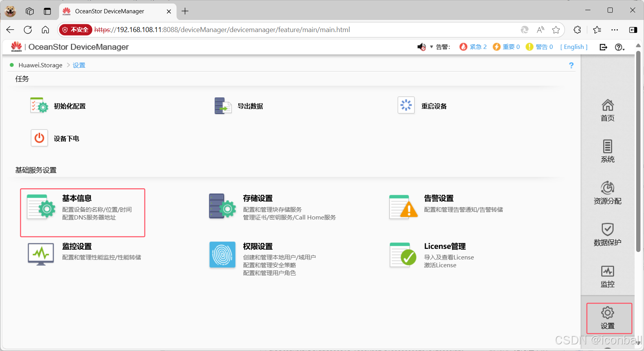This screenshot has height=351, width=644.
Task: Click the 导出数据 export icon
Action: point(223,106)
